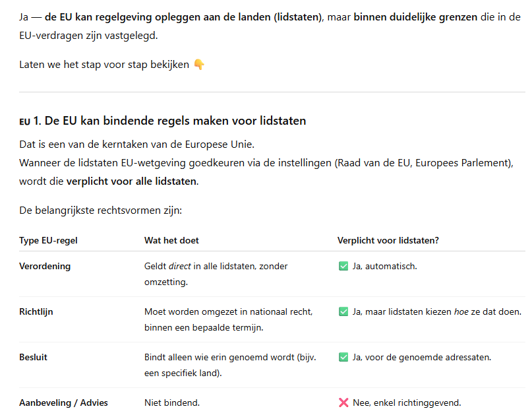The height and width of the screenshot is (419, 532).
Task: Click the green checkmark in the Richtlijn row
Action: click(343, 312)
